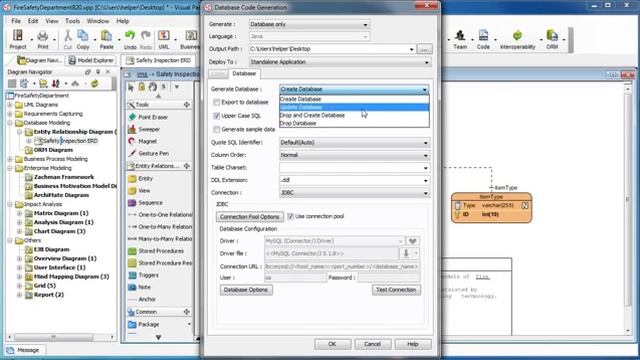Click the Cut scissors icon
The width and height of the screenshot is (640, 360).
coord(68,40)
